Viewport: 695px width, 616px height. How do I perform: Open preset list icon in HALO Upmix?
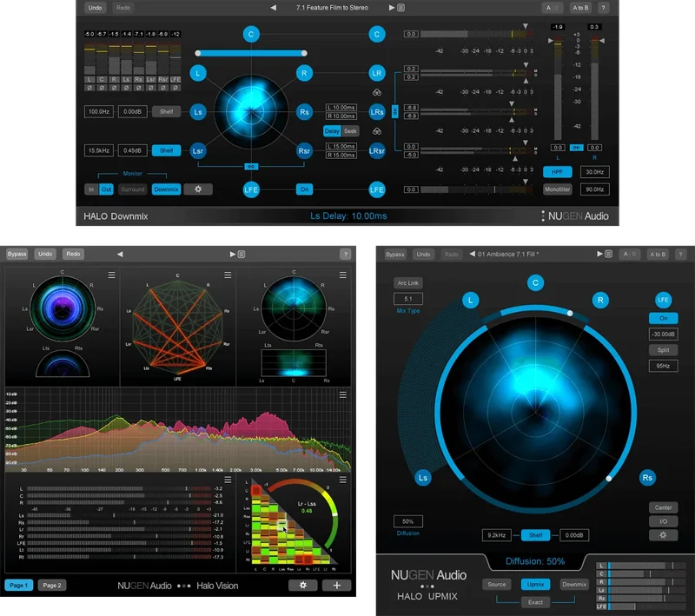pyautogui.click(x=609, y=254)
